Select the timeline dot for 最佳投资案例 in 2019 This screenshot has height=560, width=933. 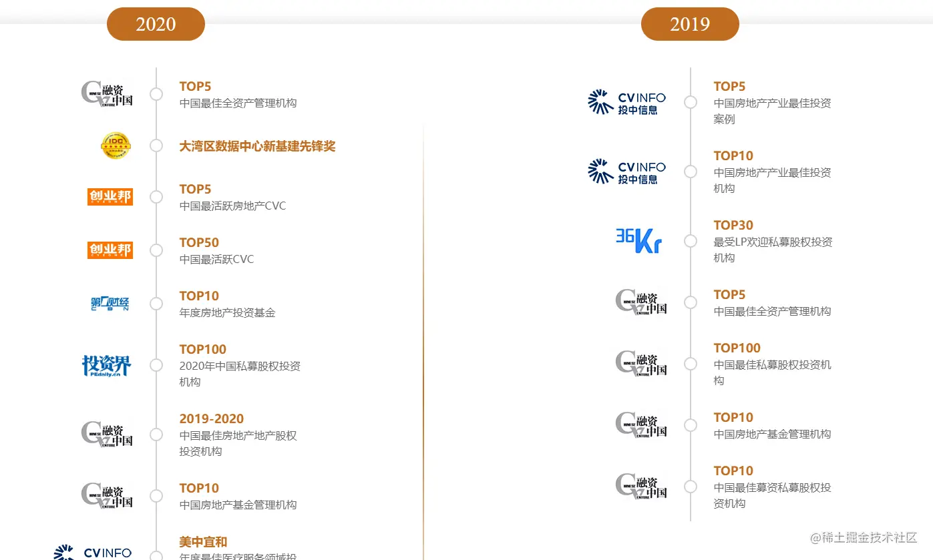pos(691,102)
